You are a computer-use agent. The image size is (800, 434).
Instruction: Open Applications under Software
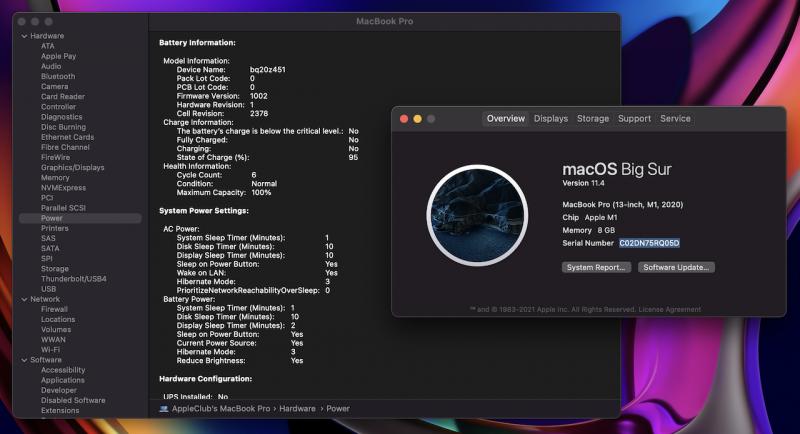tap(63, 380)
